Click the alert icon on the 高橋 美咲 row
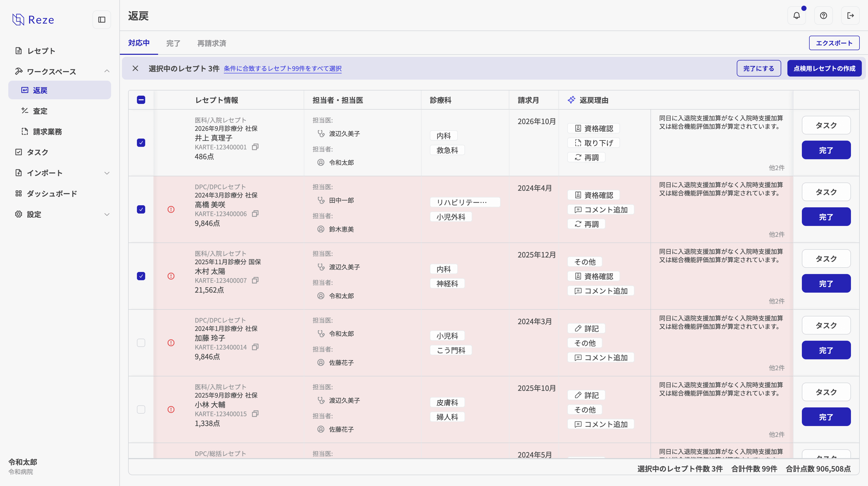The width and height of the screenshot is (868, 486). (x=171, y=209)
